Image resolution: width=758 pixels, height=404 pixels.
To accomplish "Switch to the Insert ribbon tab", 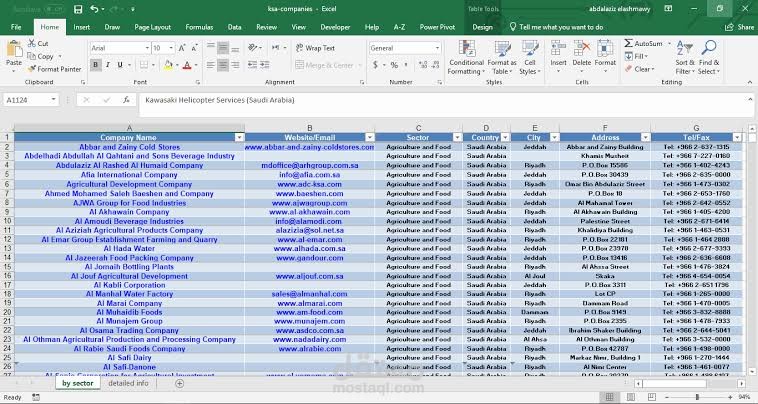I will point(81,27).
